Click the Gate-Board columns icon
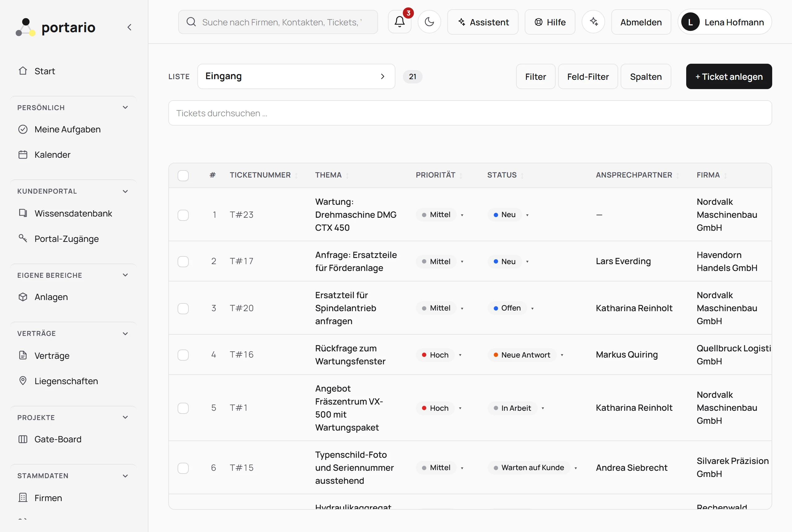 (x=23, y=439)
